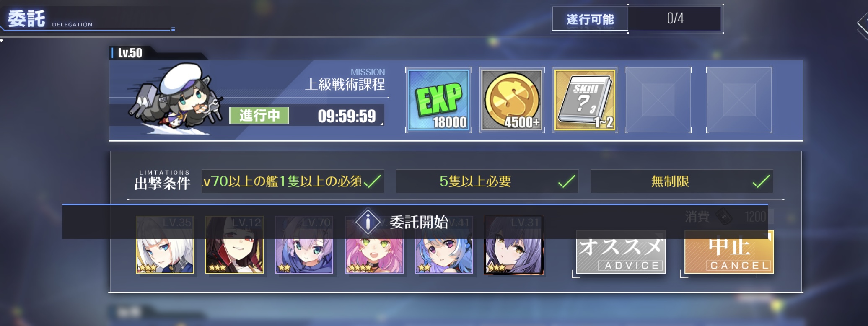Click the Lv70以上 requirement checkmark
This screenshot has height=326, width=868.
pos(373,181)
